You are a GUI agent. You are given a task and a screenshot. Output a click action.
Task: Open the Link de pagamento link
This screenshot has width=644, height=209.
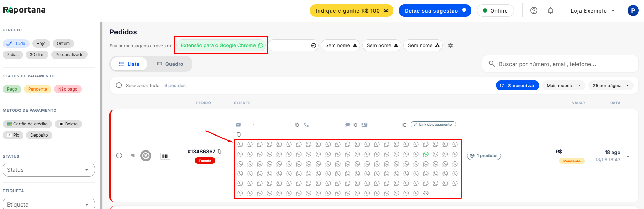pos(433,124)
